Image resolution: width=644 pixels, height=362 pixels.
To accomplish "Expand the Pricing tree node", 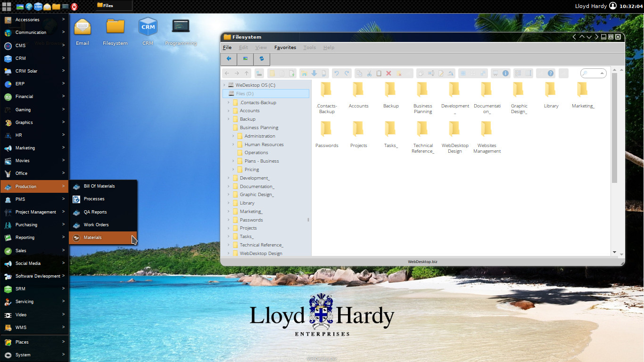I will click(x=233, y=170).
